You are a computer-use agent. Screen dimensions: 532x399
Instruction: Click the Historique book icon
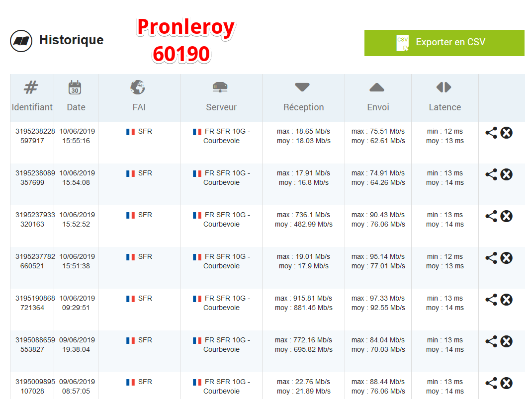coord(21,41)
